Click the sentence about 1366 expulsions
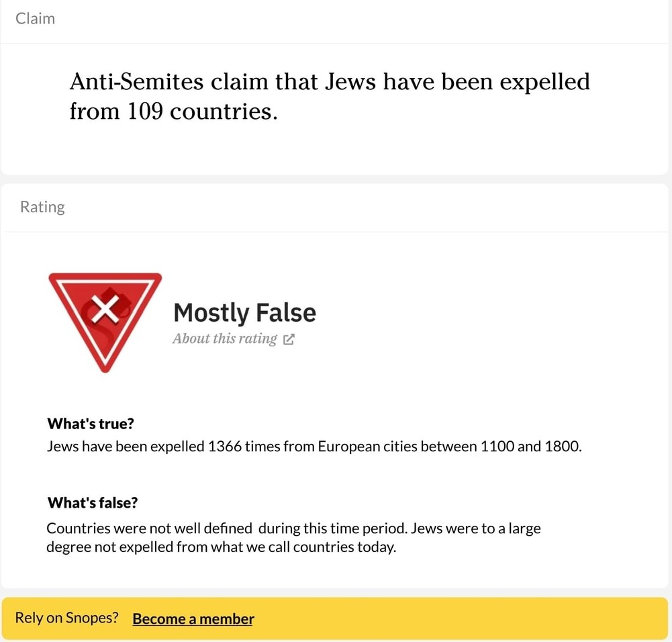Viewport: 672px width, 642px height. point(314,447)
